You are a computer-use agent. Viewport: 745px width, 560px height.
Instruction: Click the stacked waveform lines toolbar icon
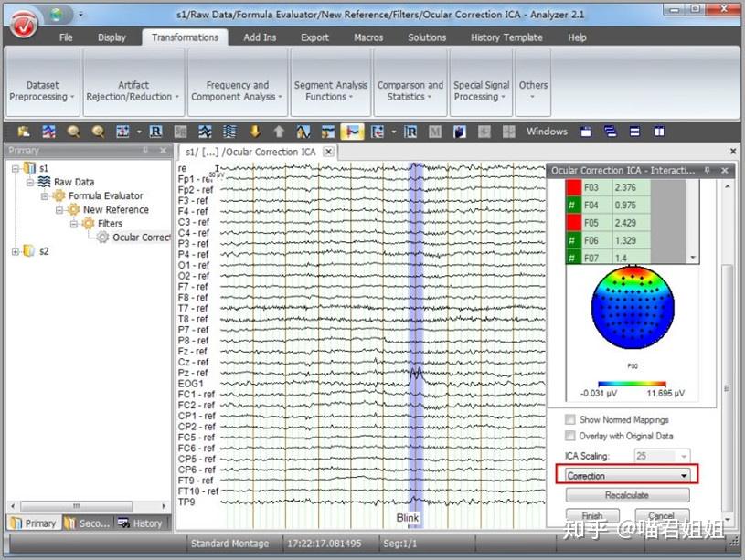point(229,132)
